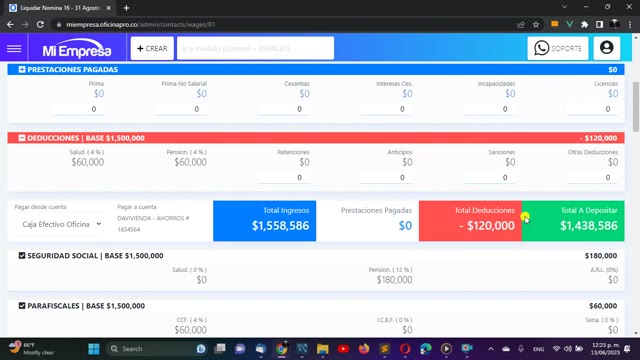
Task: Click the page vertical scrollbar
Action: pos(636,106)
